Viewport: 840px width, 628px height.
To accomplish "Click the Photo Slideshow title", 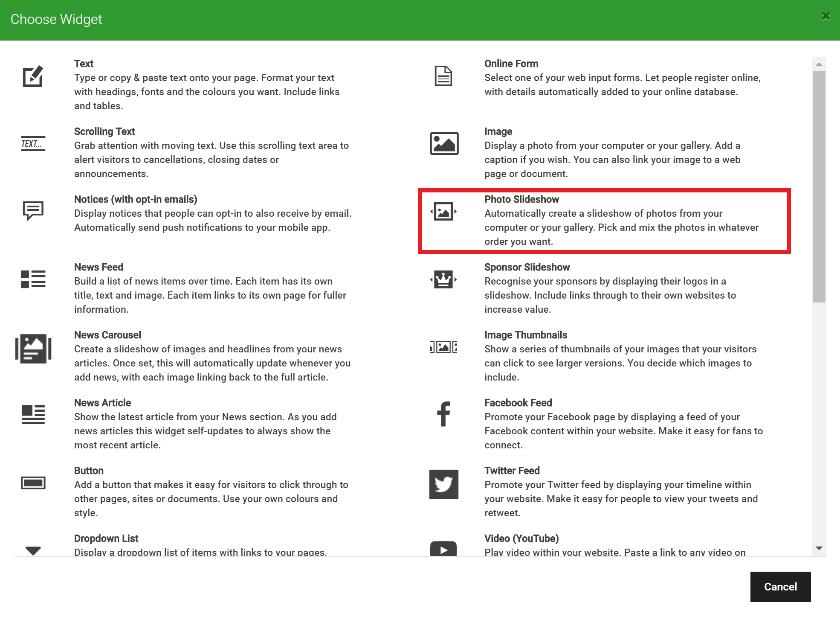I will click(x=521, y=199).
